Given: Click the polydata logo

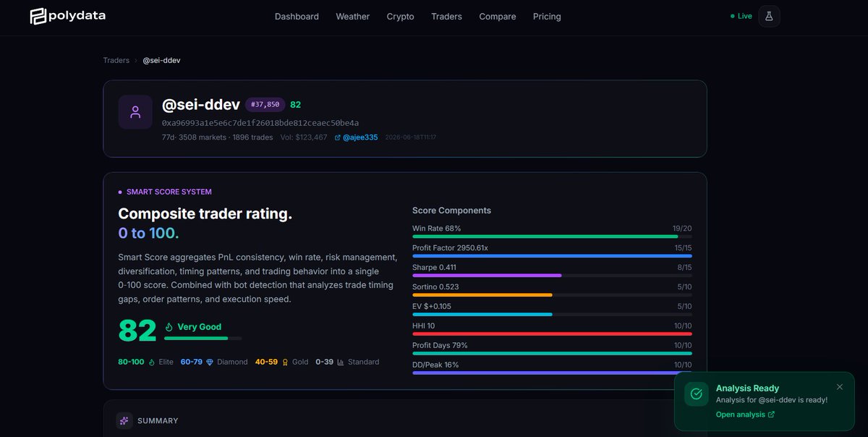Looking at the screenshot, I should pos(67,16).
